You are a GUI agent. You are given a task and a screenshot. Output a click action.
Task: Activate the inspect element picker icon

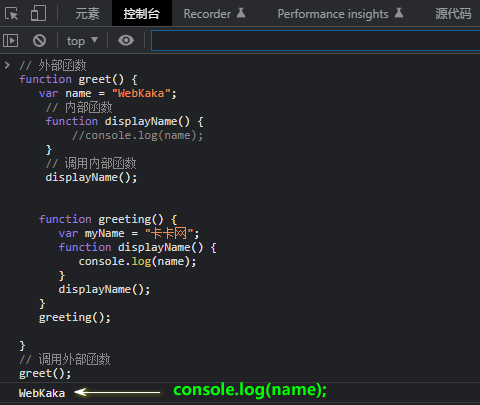[x=12, y=14]
